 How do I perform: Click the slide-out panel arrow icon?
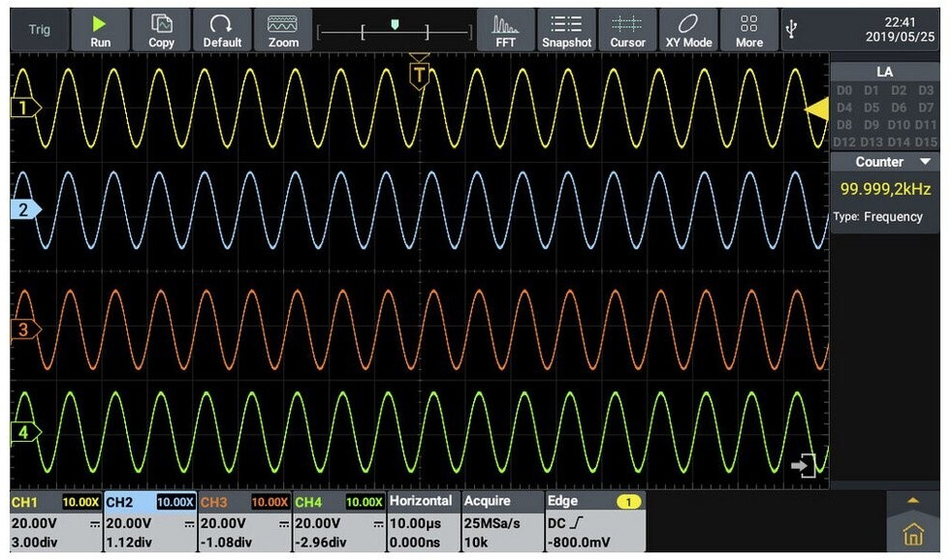[804, 465]
